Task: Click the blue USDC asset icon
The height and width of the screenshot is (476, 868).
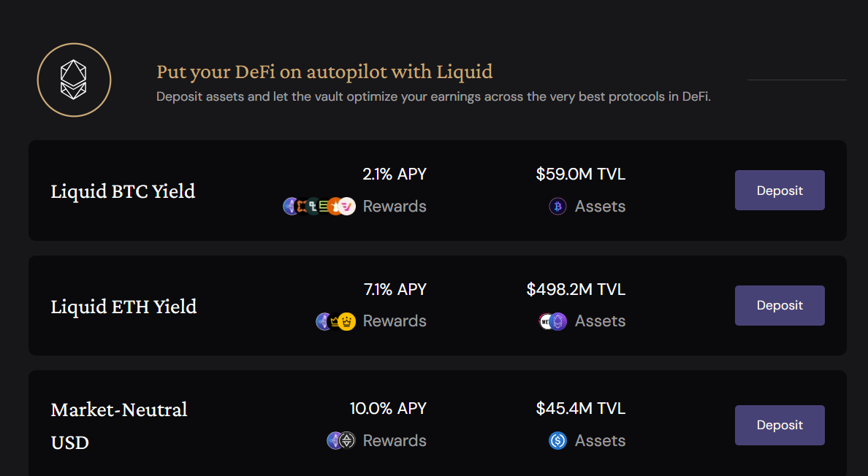Action: tap(557, 441)
